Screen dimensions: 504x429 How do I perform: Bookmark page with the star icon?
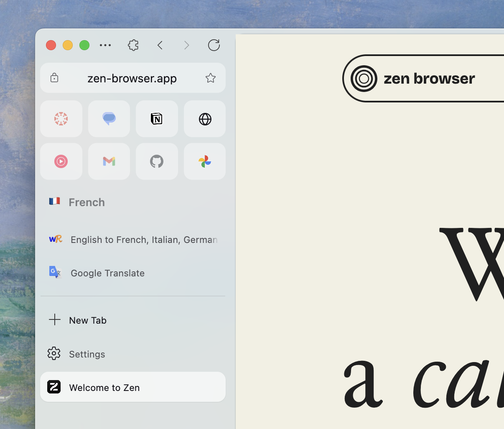click(211, 78)
